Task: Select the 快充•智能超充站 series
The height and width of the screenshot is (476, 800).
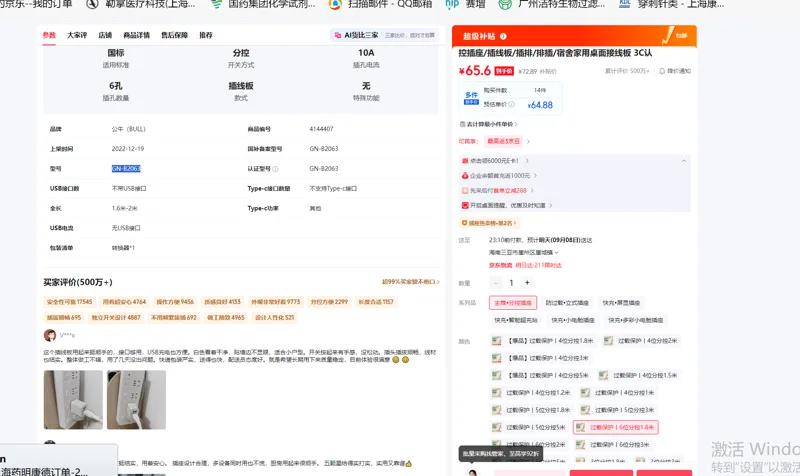Action: click(515, 320)
